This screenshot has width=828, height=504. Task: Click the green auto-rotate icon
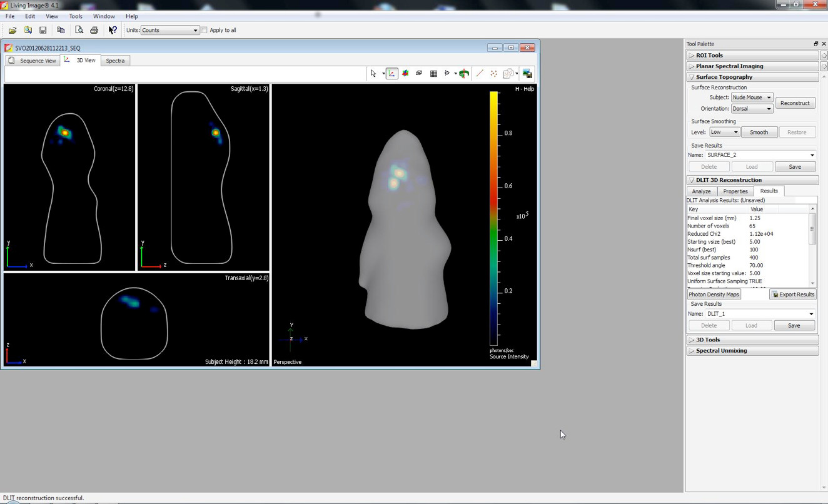(x=464, y=74)
